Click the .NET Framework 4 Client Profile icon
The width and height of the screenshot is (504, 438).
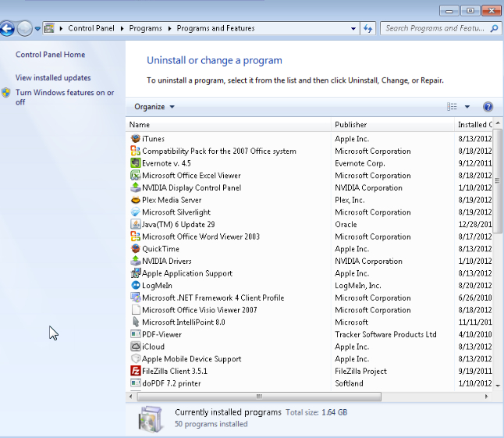tap(136, 297)
